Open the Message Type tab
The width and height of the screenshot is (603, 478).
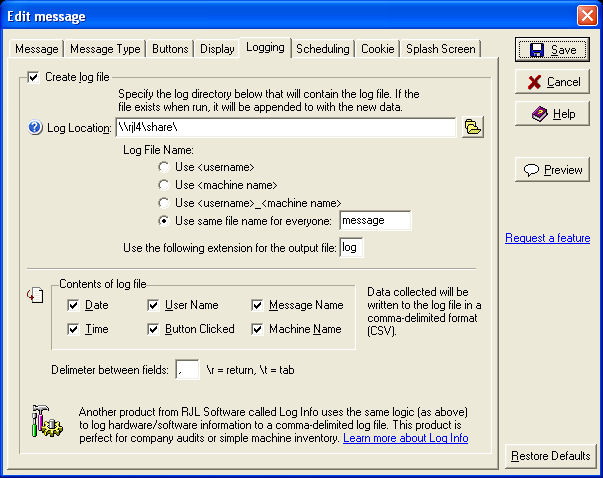point(105,49)
